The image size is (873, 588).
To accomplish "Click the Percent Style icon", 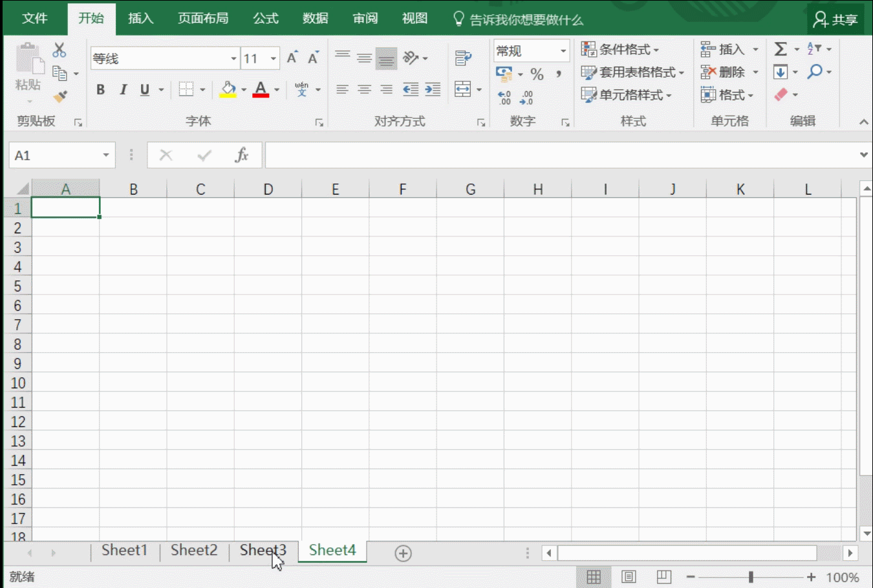I will (x=537, y=74).
